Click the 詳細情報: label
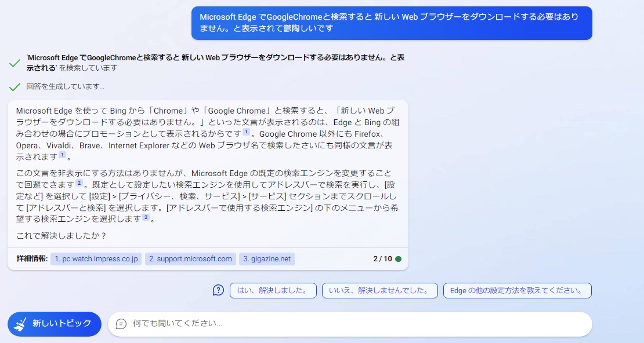Viewport: 644px width, 343px height. click(x=32, y=259)
